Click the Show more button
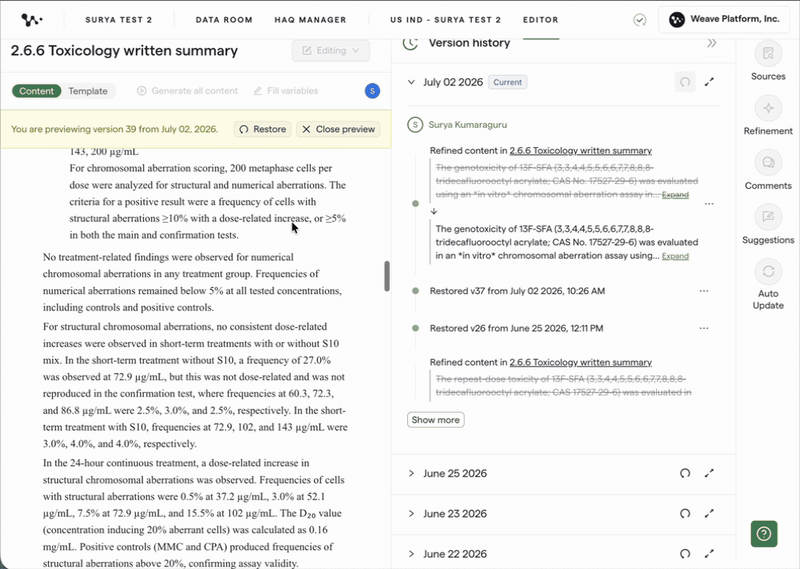This screenshot has width=800, height=569. [436, 420]
